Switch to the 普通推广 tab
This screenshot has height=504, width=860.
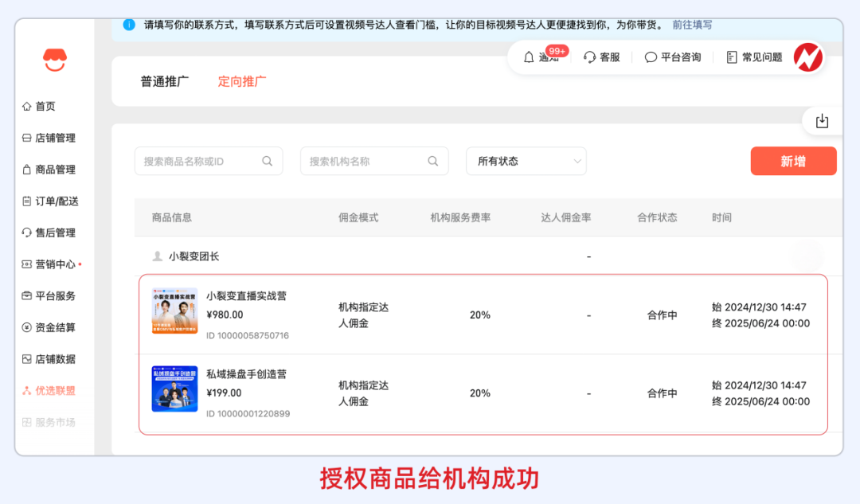coord(164,80)
